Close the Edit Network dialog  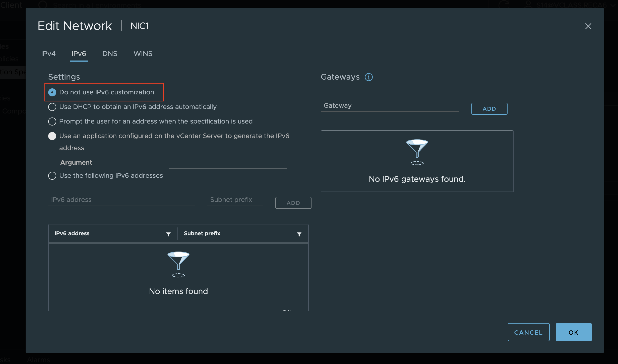[x=588, y=26]
